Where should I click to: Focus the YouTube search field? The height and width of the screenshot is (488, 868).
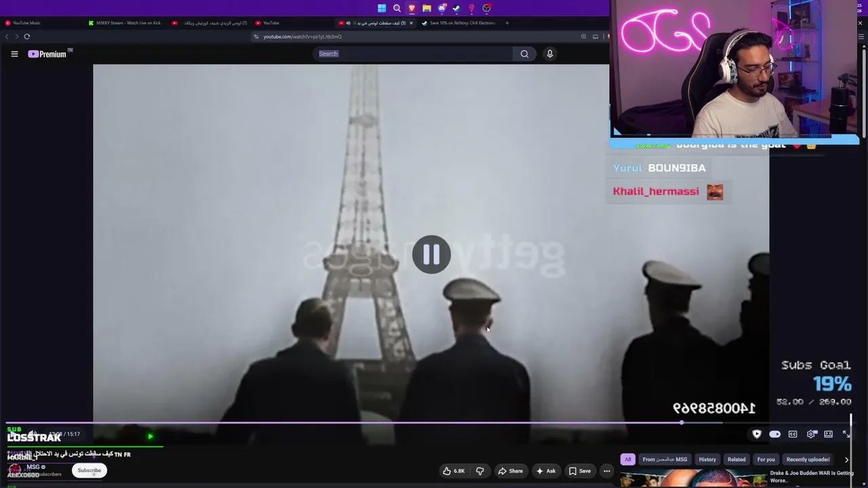[x=412, y=54]
